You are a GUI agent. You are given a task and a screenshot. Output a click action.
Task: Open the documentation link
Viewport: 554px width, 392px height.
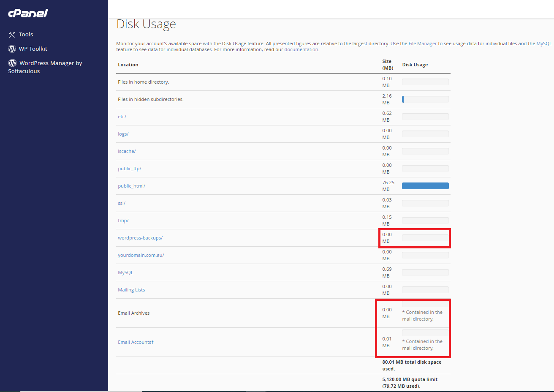tap(301, 49)
